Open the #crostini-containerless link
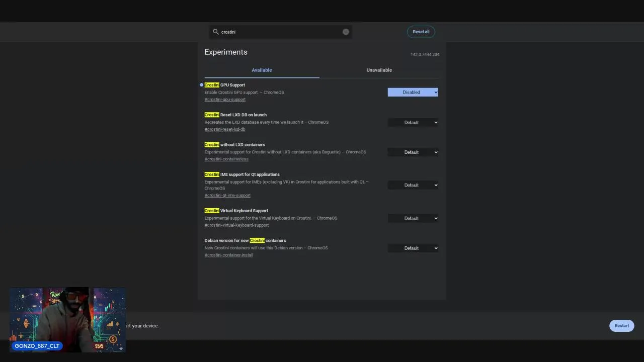644x362 pixels. point(226,159)
